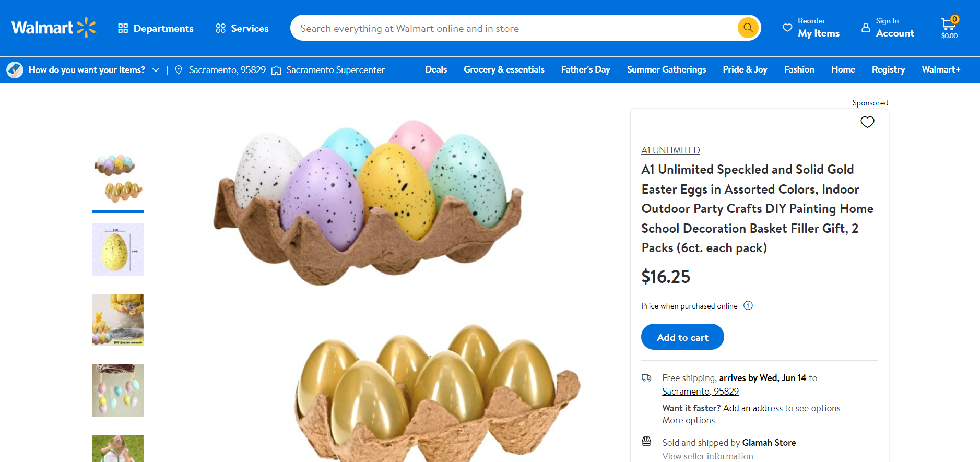This screenshot has height=462, width=980.
Task: Click the price info circle icon
Action: pos(748,306)
